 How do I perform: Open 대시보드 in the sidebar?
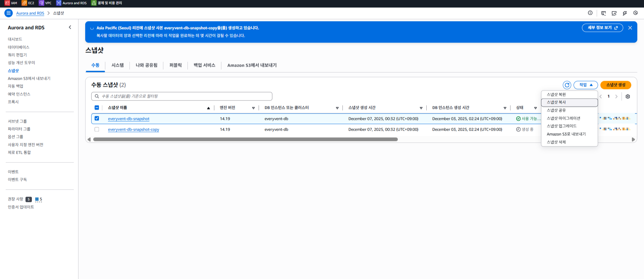(x=15, y=39)
